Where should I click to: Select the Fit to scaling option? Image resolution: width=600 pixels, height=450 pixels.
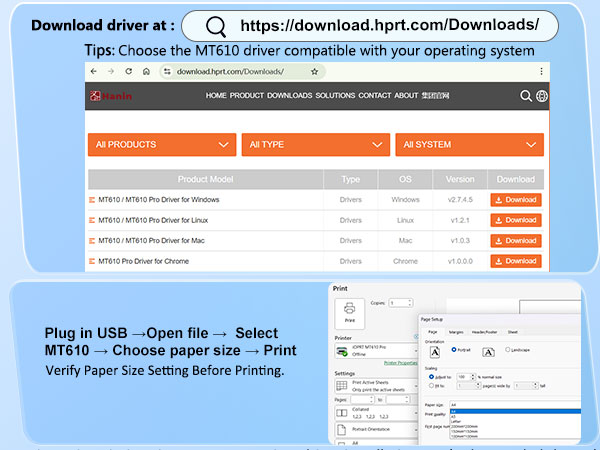(x=431, y=386)
